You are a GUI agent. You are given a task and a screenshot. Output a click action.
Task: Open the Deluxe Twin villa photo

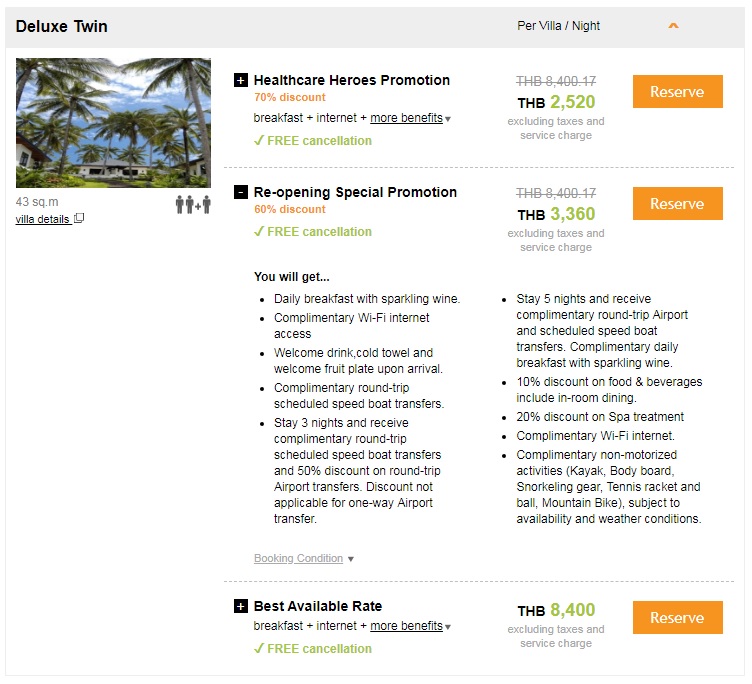[x=113, y=123]
